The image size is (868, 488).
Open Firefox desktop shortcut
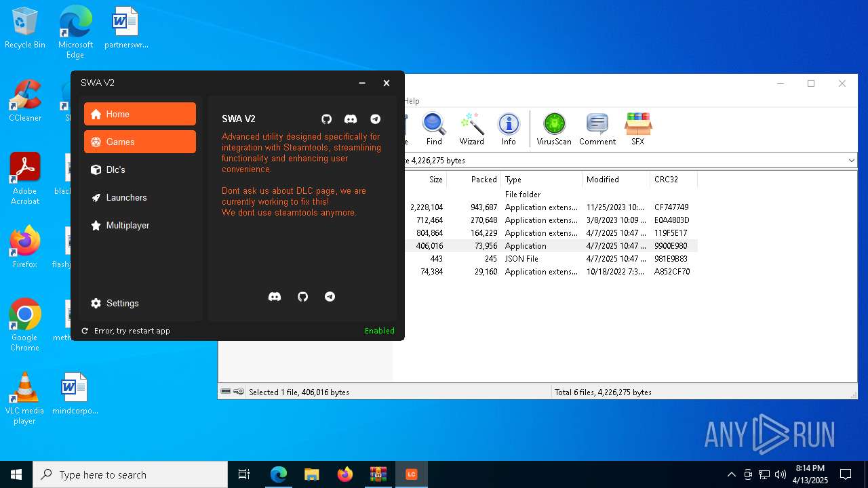(x=25, y=247)
